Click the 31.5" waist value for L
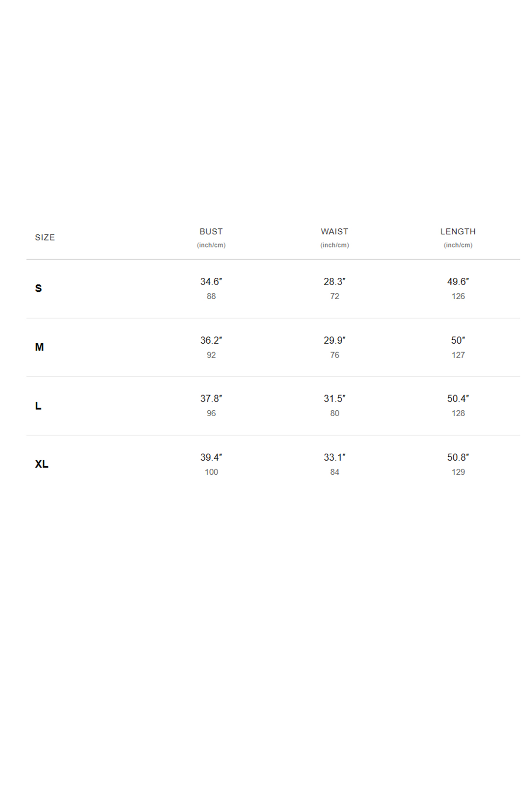Screen dimensions: 532x798 coord(334,399)
